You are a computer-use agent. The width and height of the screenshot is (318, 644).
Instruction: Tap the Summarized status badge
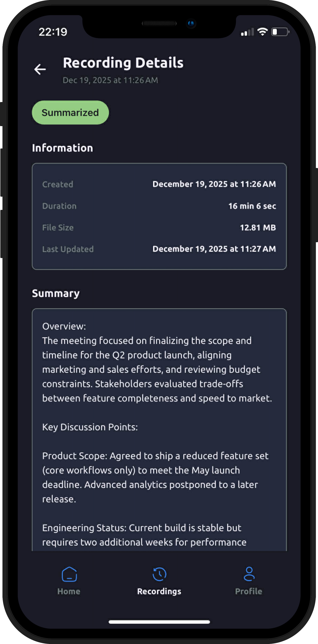[x=70, y=113]
